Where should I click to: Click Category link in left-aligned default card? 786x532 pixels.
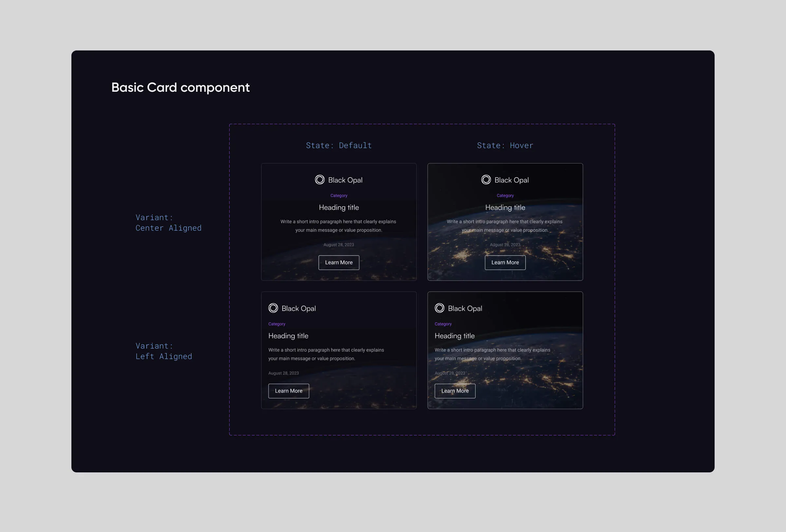tap(277, 324)
